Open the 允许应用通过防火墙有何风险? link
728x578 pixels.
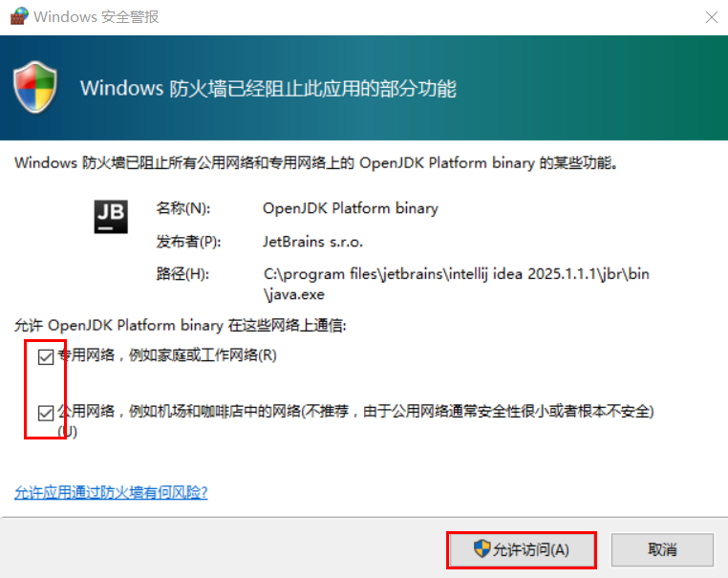coord(111,493)
